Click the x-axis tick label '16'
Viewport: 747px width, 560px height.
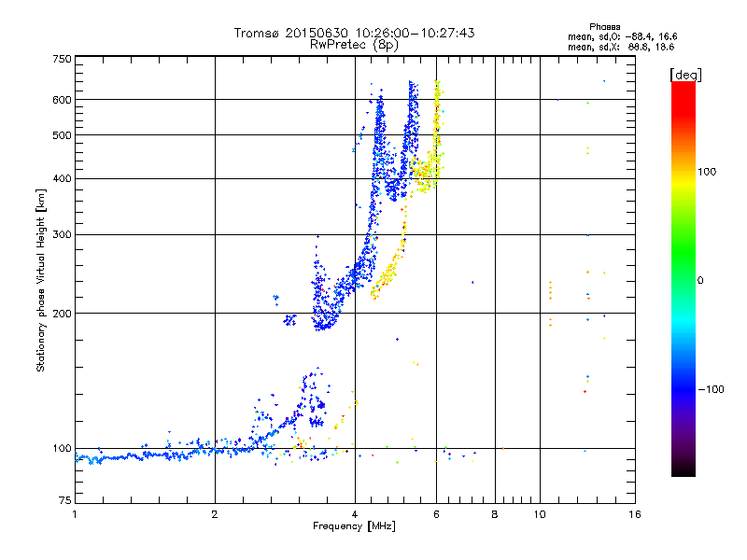[x=635, y=514]
